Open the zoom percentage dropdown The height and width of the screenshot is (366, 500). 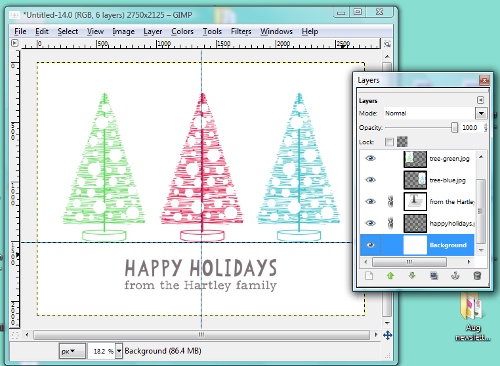[x=119, y=351]
